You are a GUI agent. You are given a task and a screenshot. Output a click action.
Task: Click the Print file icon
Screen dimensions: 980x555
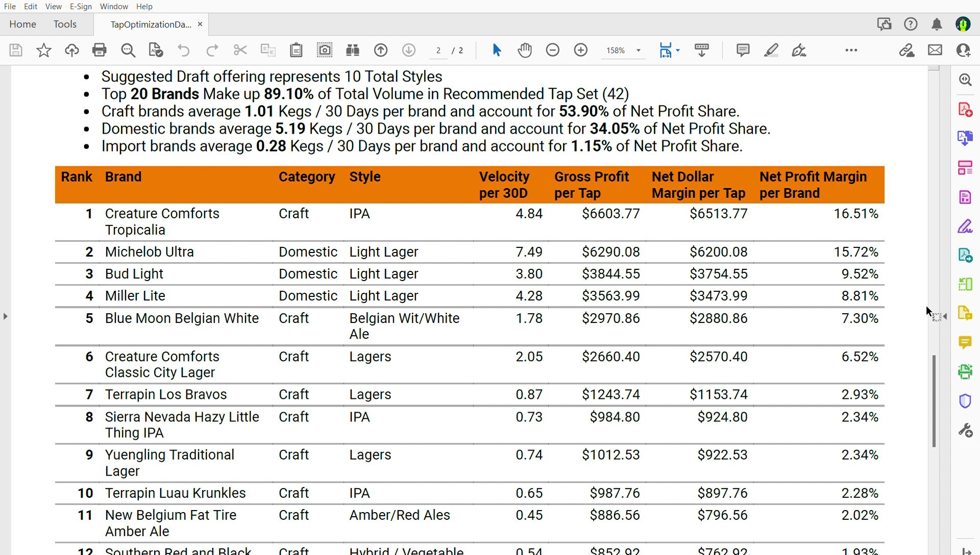(100, 50)
